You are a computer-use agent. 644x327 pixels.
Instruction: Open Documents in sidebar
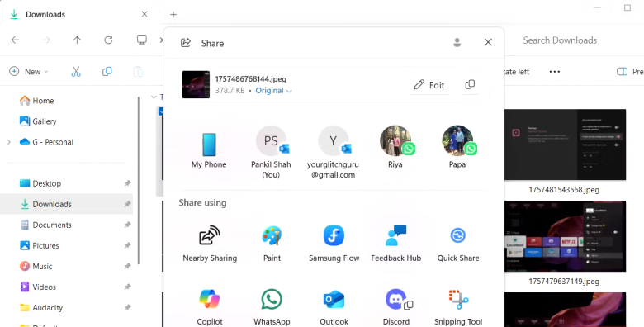46,225
